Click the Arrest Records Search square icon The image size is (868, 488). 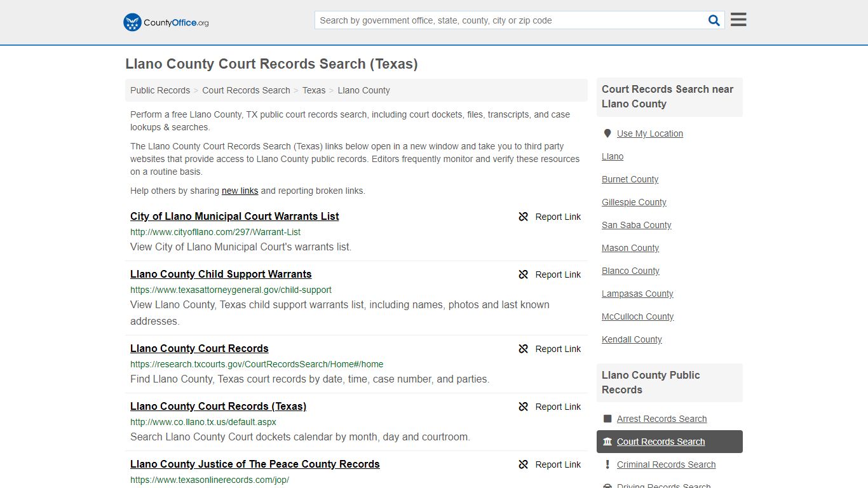click(607, 419)
